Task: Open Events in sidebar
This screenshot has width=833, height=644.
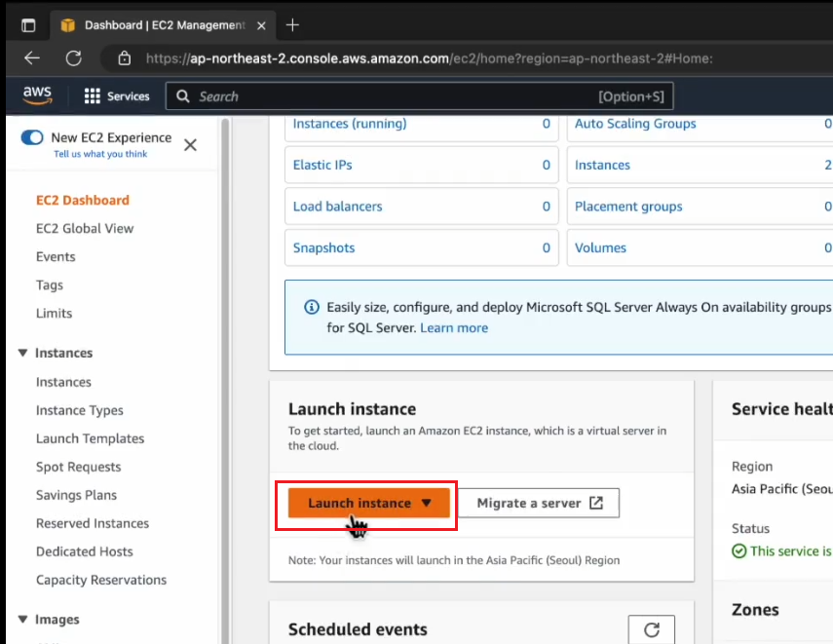Action: [x=56, y=256]
